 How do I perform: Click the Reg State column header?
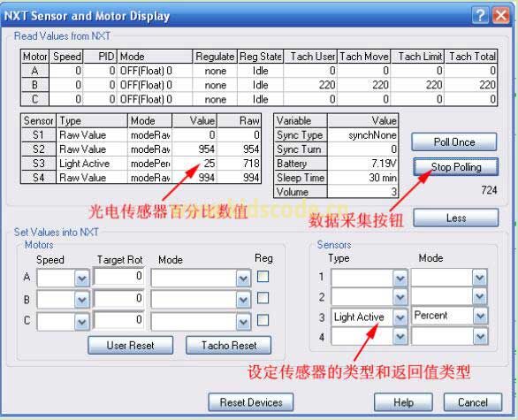(260, 57)
